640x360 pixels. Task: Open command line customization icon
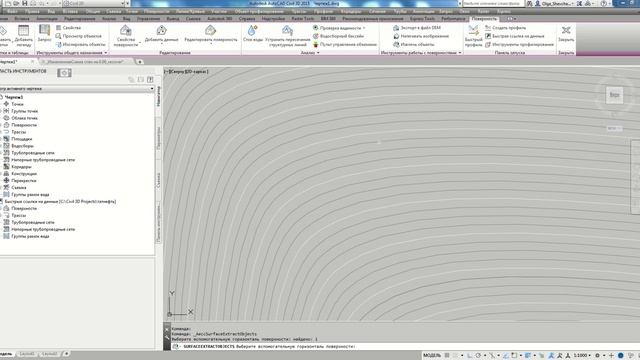click(167, 338)
